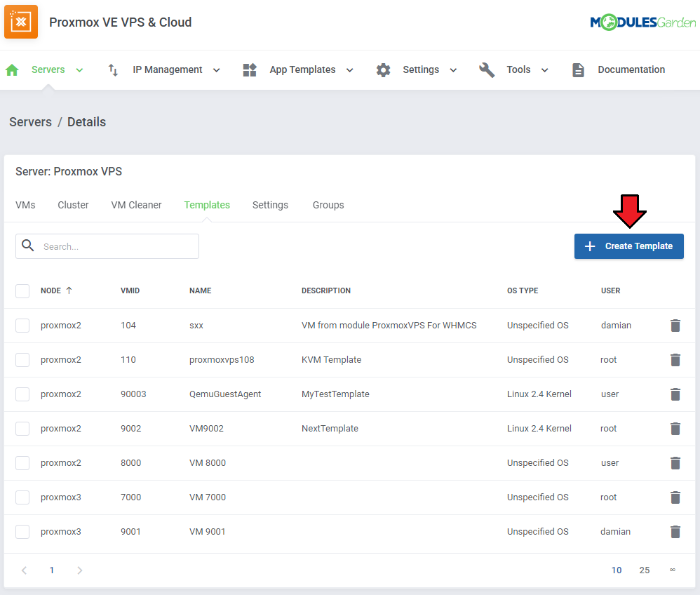Select the VM9002 row checkbox
Screen dimensions: 700x595
22,429
